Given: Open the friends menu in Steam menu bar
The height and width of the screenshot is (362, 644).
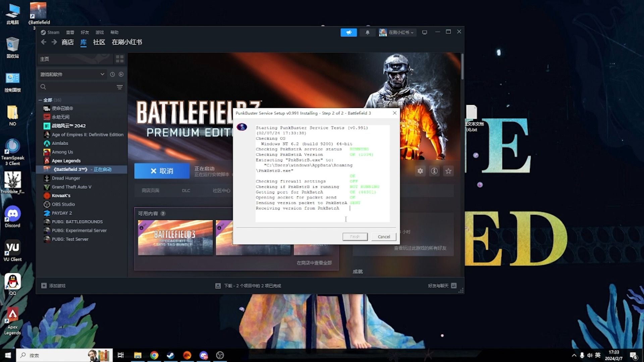Looking at the screenshot, I should [x=85, y=33].
